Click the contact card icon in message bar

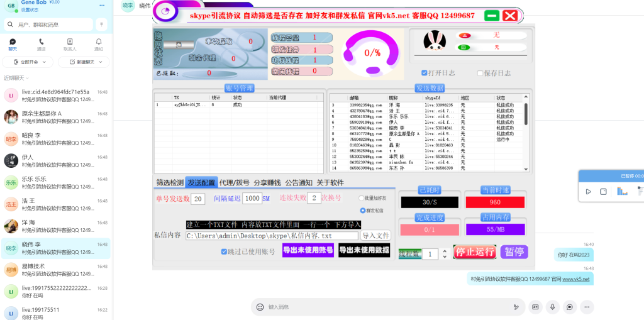pyautogui.click(x=535, y=307)
